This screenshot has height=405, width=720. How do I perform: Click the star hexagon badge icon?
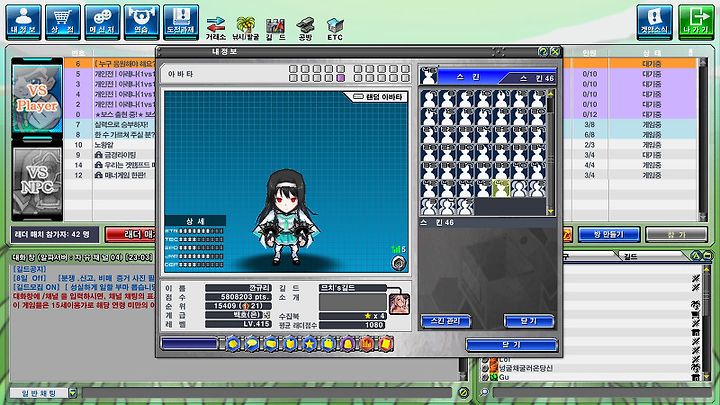pyautogui.click(x=309, y=343)
